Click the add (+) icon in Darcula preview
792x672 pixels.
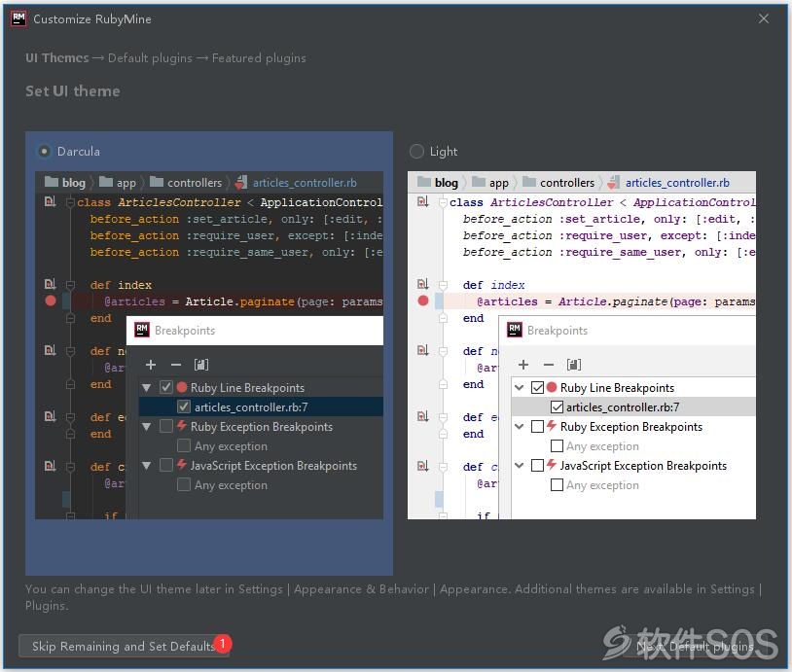[x=151, y=364]
